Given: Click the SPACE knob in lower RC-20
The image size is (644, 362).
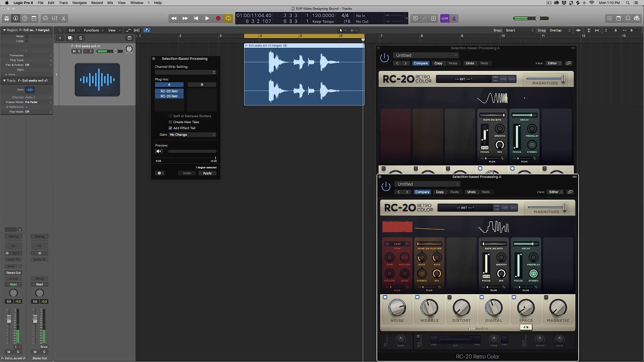Looking at the screenshot, I should coord(526,308).
